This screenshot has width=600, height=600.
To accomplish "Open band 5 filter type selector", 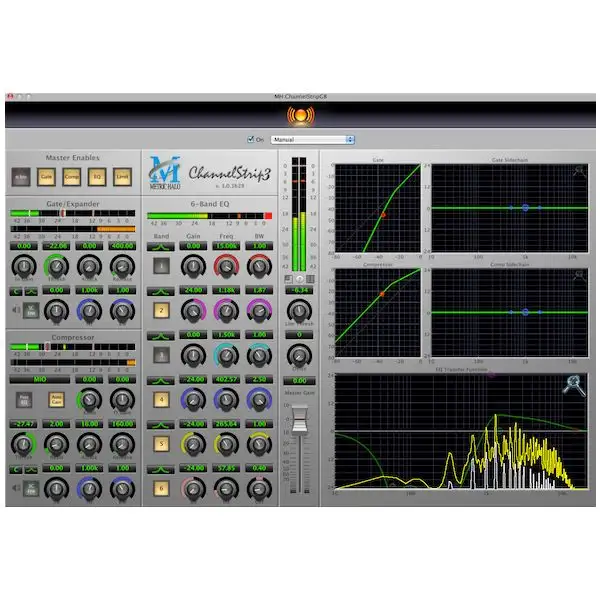I will [x=161, y=423].
